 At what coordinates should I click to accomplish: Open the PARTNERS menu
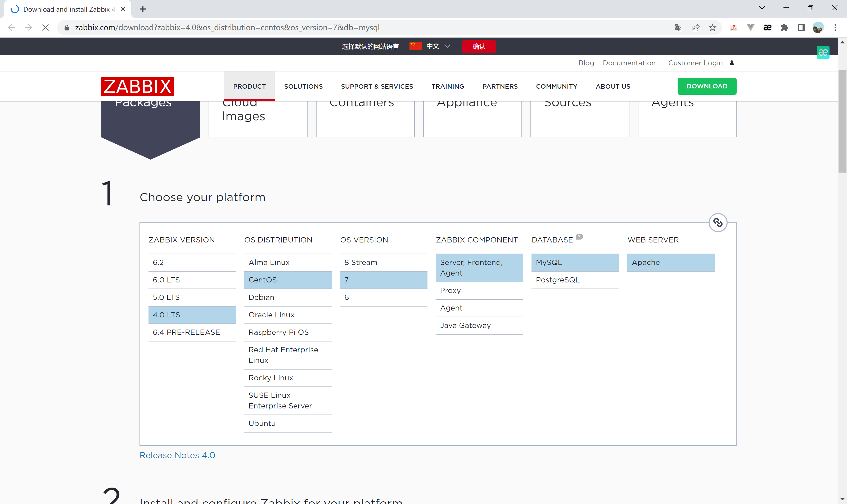tap(500, 86)
